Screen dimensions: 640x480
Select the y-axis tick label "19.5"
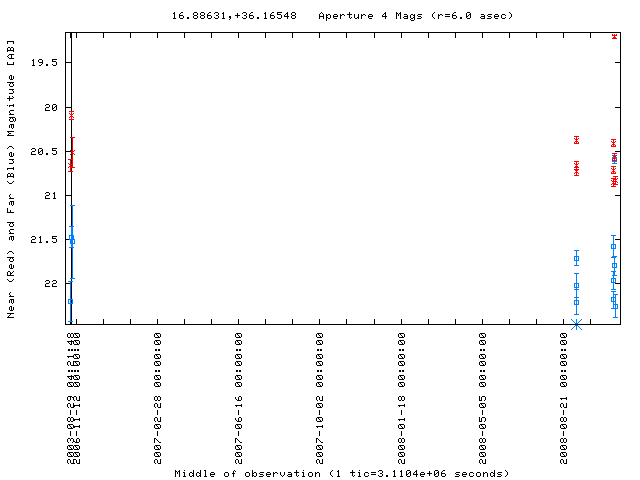[x=44, y=63]
